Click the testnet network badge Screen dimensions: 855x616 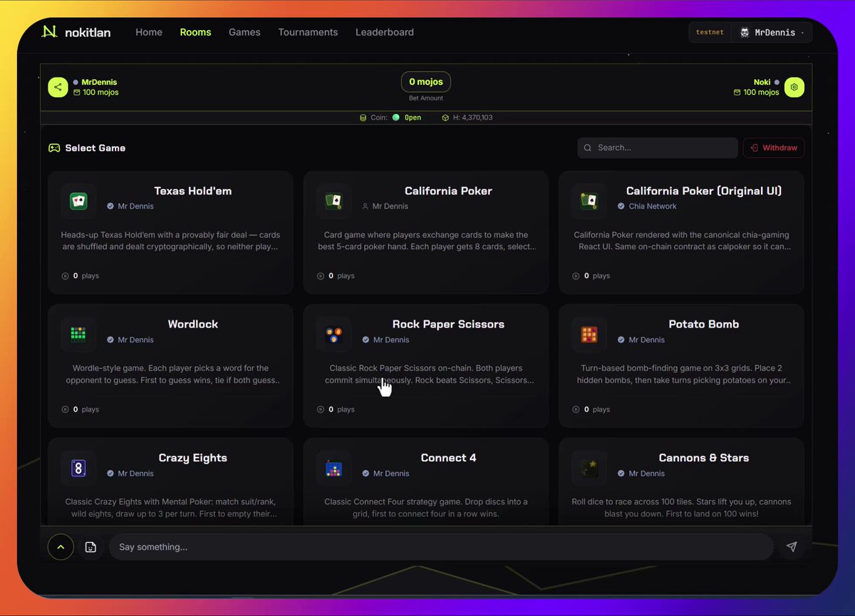[710, 33]
